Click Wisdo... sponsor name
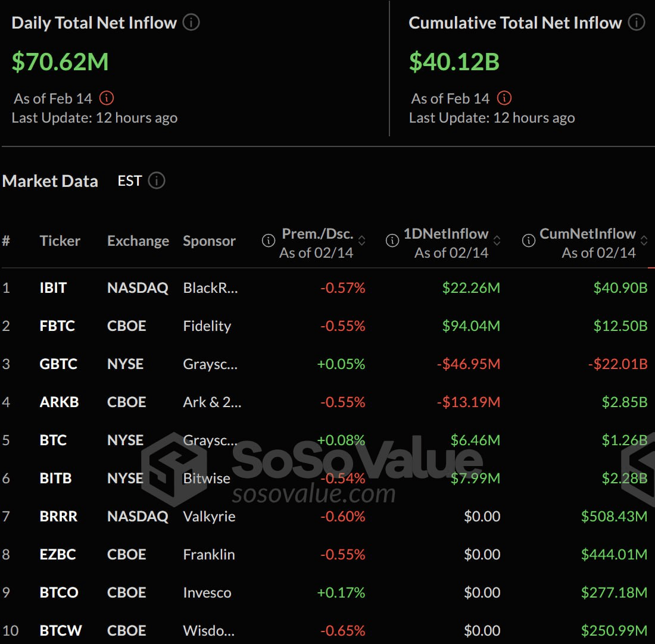Screen dimensions: 655x644 (x=209, y=630)
